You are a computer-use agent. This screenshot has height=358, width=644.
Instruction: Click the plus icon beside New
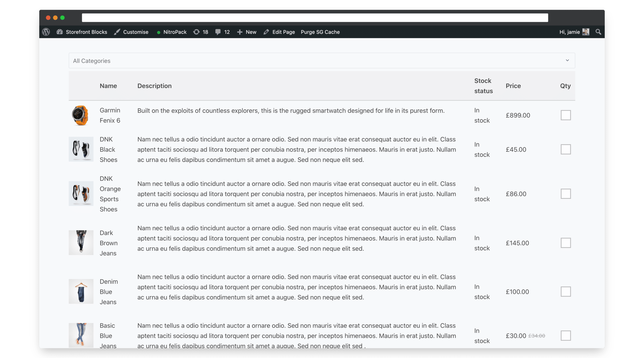(x=239, y=32)
